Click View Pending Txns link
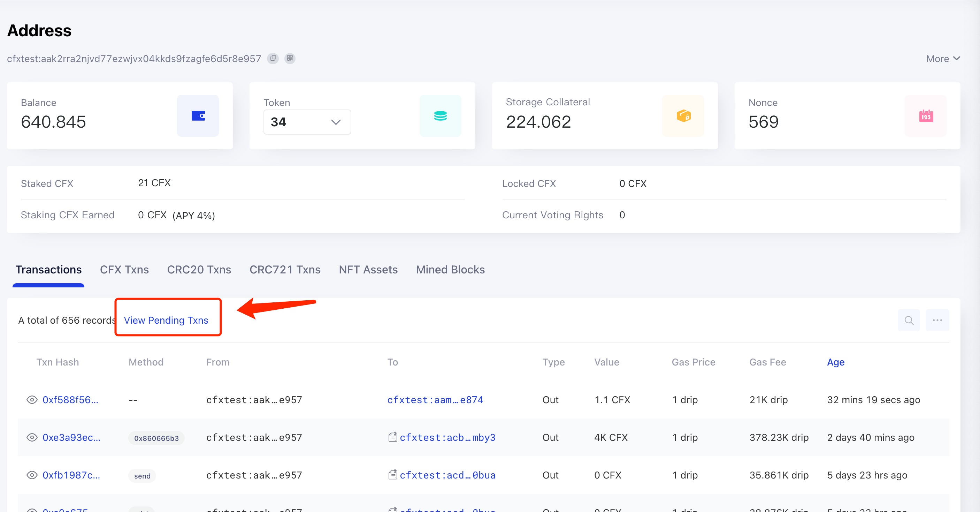Image resolution: width=980 pixels, height=512 pixels. [166, 320]
